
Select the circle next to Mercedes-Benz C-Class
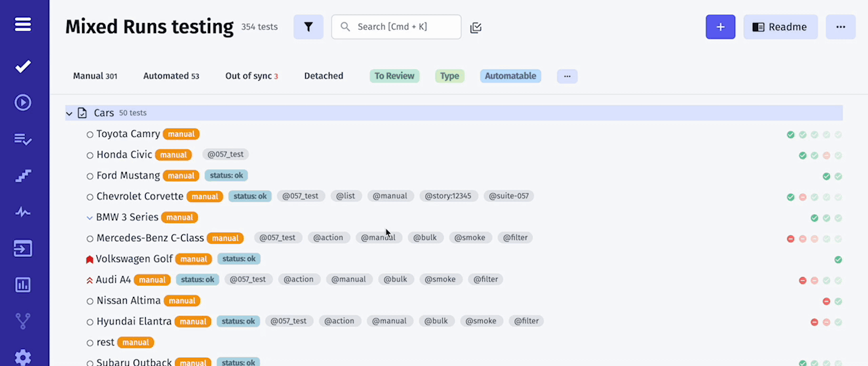pos(90,239)
